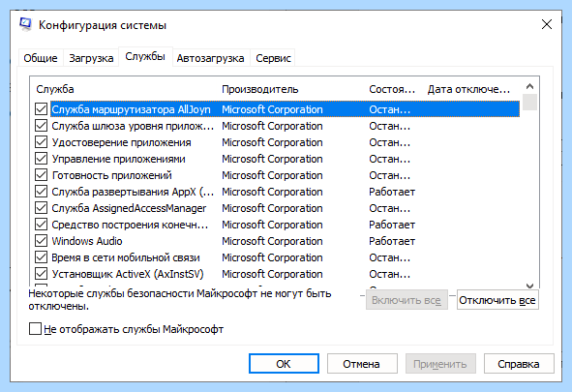The width and height of the screenshot is (572, 392).
Task: Click Microsoft Corporation in Windows Audio row
Action: [272, 241]
